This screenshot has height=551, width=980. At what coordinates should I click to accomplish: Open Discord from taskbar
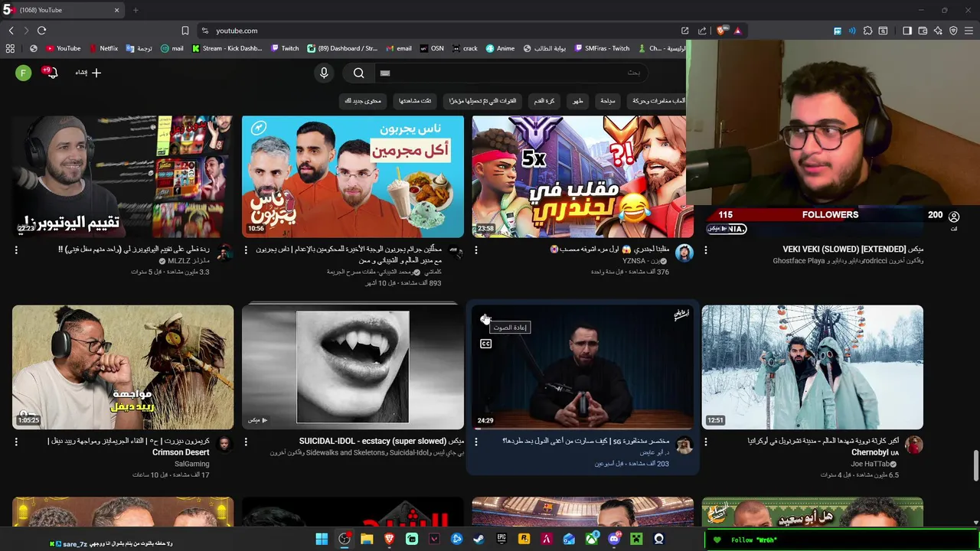click(x=613, y=539)
